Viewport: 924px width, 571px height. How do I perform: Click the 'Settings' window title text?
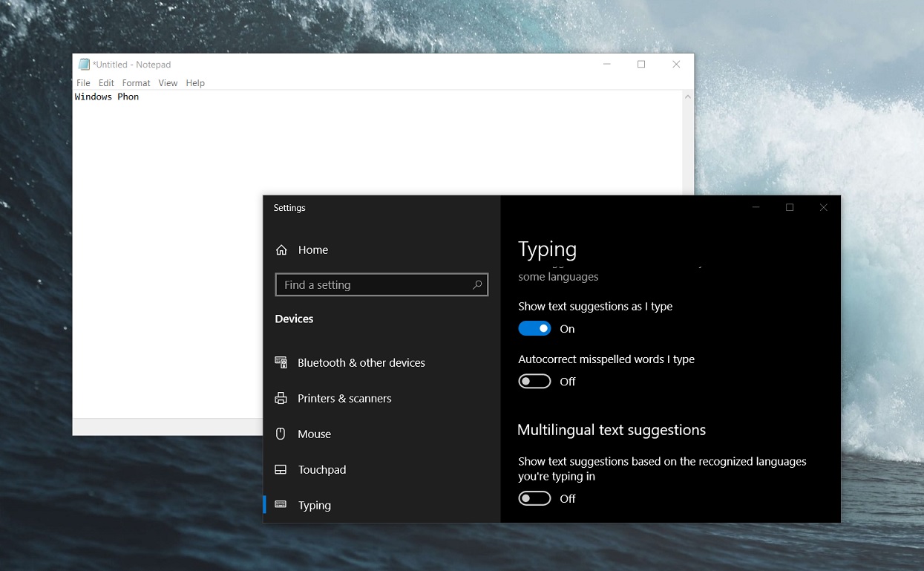pos(289,208)
